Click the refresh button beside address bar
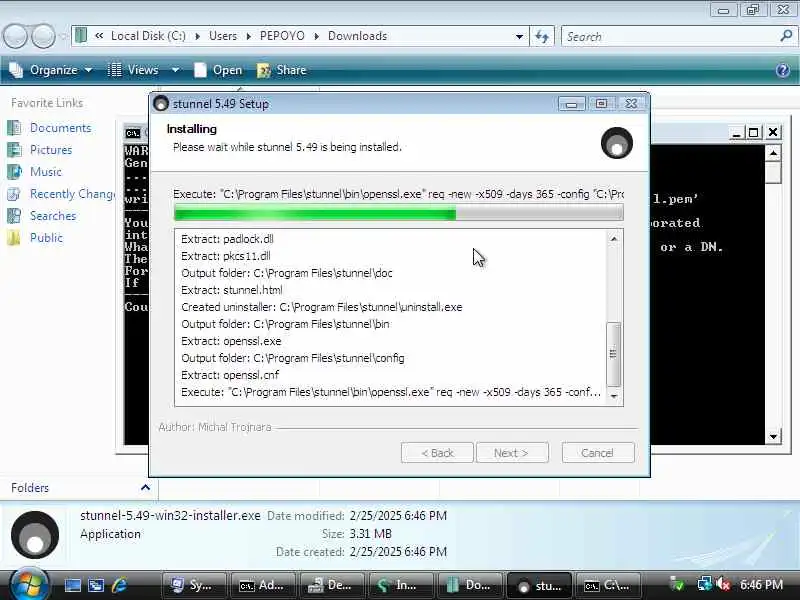 point(542,36)
